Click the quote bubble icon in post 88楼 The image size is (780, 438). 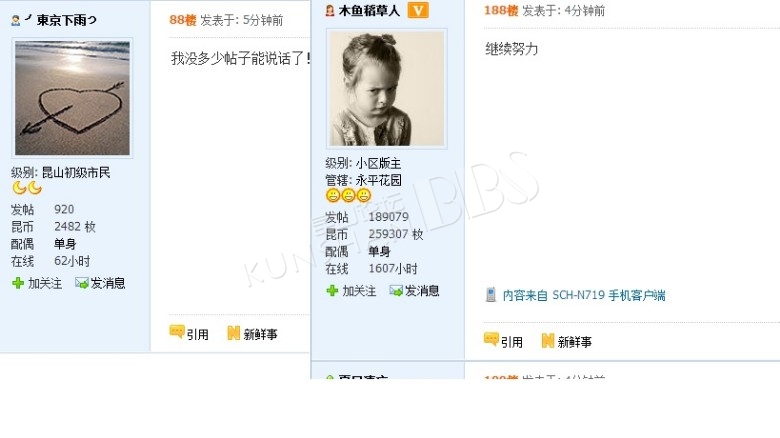point(177,332)
